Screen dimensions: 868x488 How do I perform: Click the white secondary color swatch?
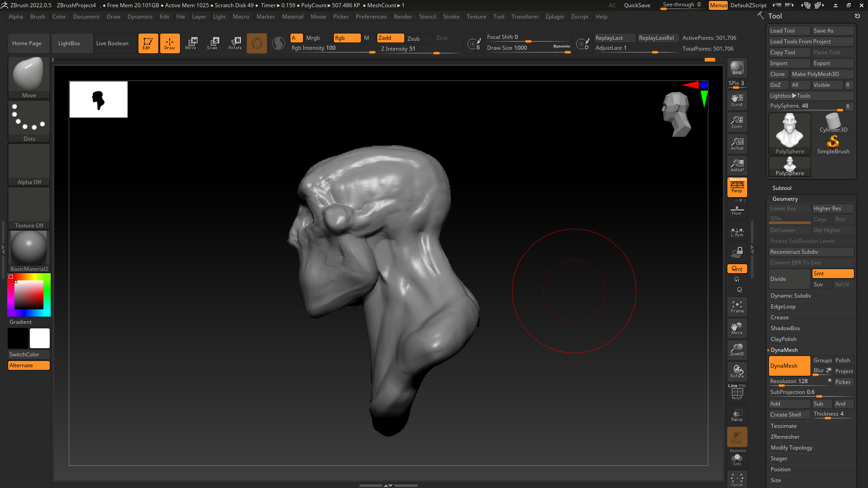click(40, 338)
